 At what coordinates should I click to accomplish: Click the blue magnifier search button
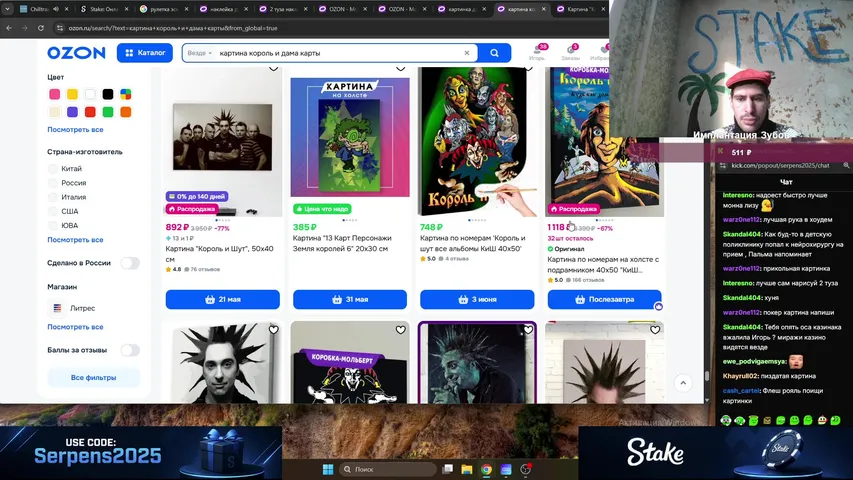494,53
